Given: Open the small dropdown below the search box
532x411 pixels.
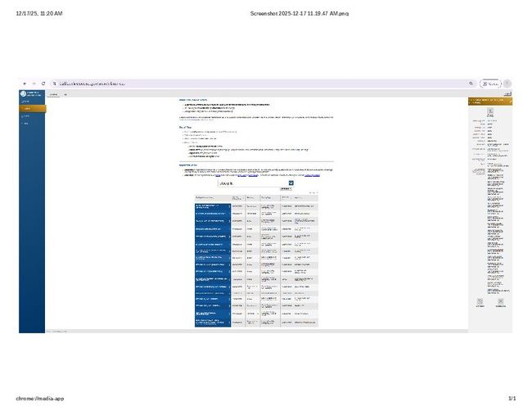Looking at the screenshot, I should (x=286, y=189).
